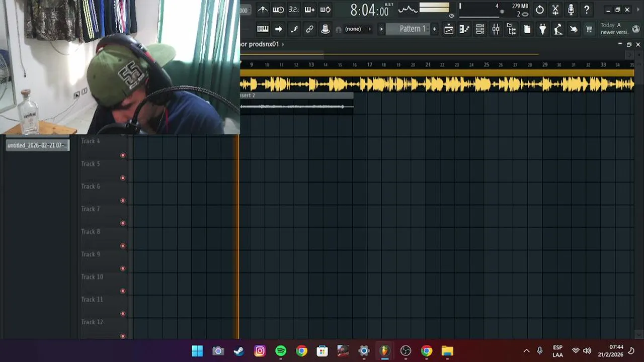Open File Explorer from the taskbar
644x362 pixels.
tap(447, 351)
